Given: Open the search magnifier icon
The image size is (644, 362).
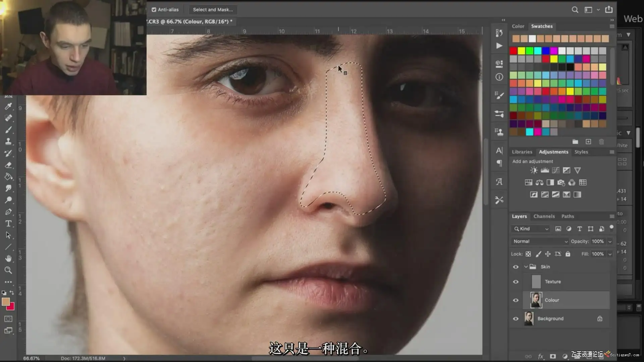Looking at the screenshot, I should point(575,10).
